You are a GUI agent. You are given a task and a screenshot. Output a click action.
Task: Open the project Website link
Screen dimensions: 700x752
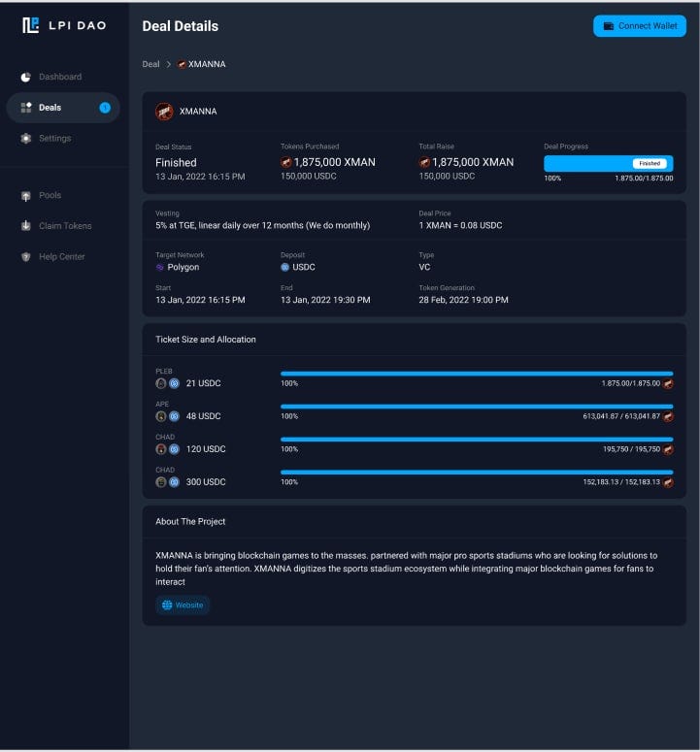(183, 605)
